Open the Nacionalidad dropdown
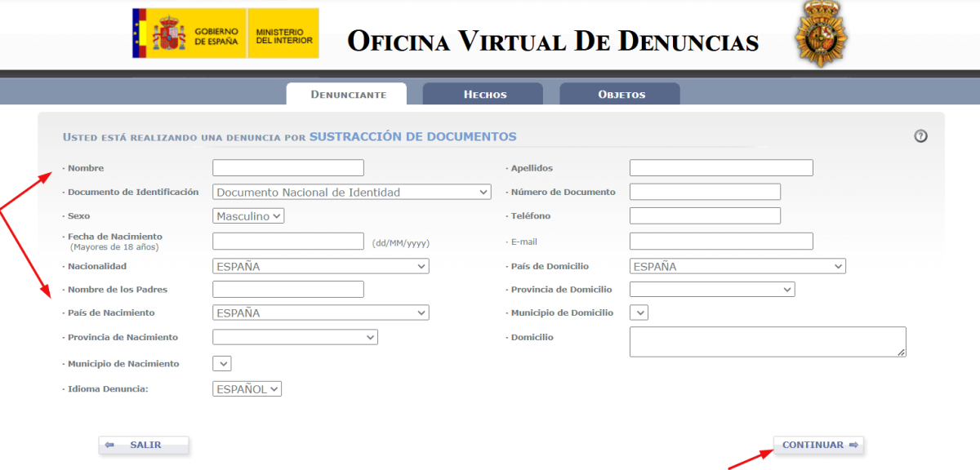This screenshot has width=980, height=470. click(x=320, y=265)
